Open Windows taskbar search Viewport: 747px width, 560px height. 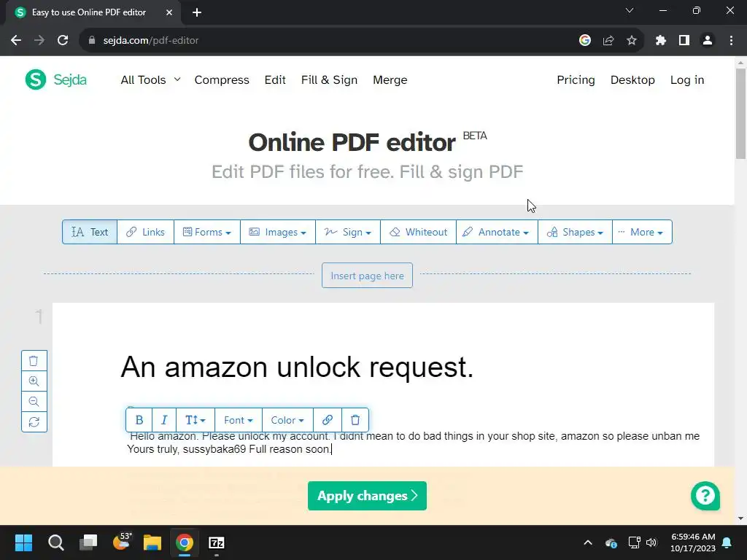coord(55,542)
